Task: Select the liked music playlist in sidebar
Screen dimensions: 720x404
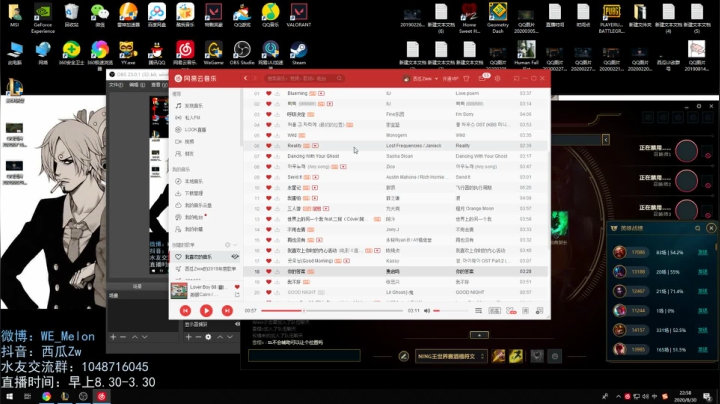Action: point(205,257)
